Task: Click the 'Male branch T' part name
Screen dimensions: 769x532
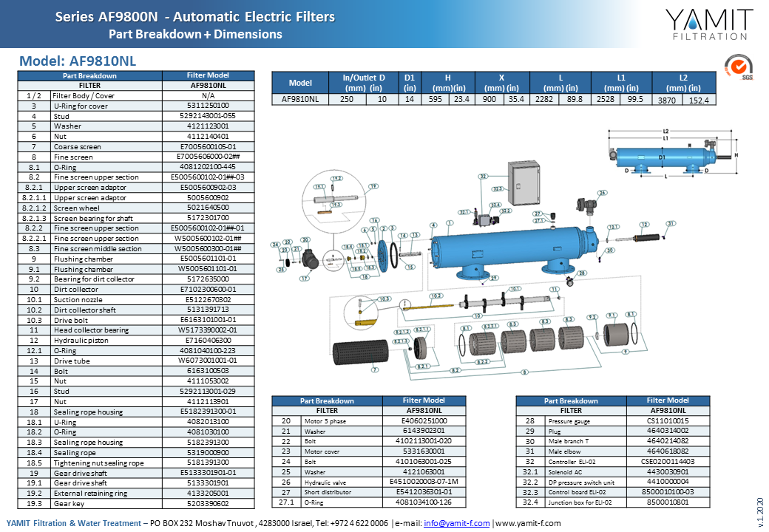Action: tap(569, 441)
